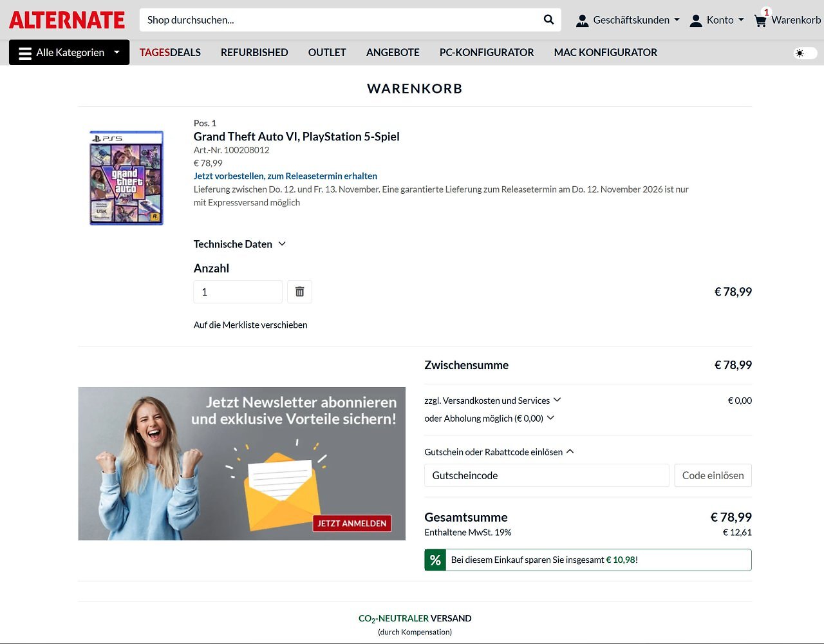Click the newsletter banner image
Viewport: 824px width, 644px height.
pos(242,464)
